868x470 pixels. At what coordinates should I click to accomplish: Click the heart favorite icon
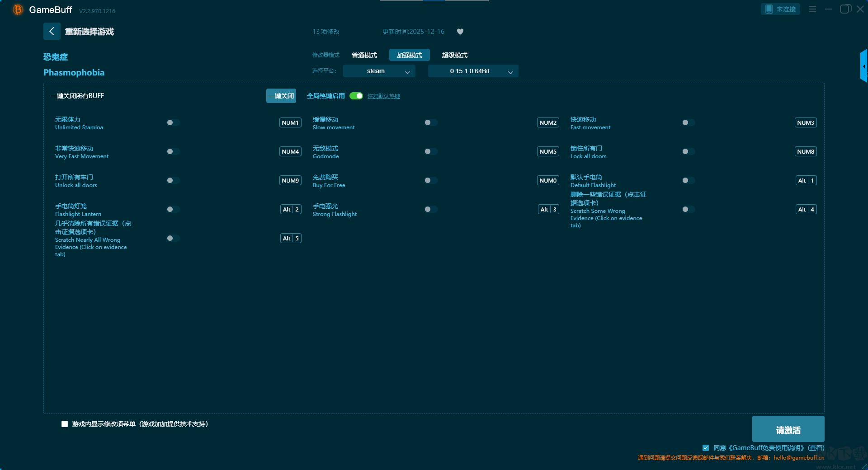pos(460,32)
